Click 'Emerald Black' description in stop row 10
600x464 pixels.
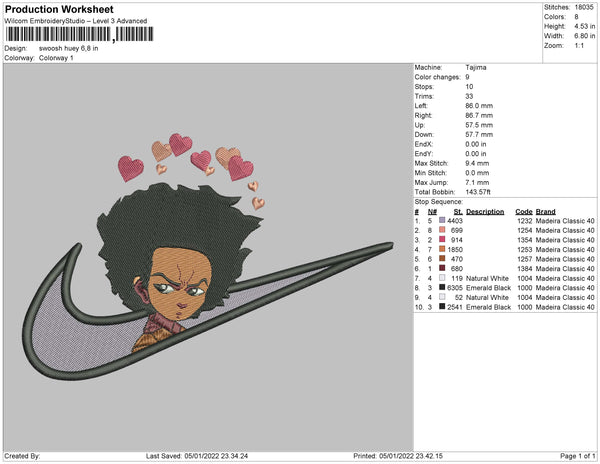click(x=488, y=307)
